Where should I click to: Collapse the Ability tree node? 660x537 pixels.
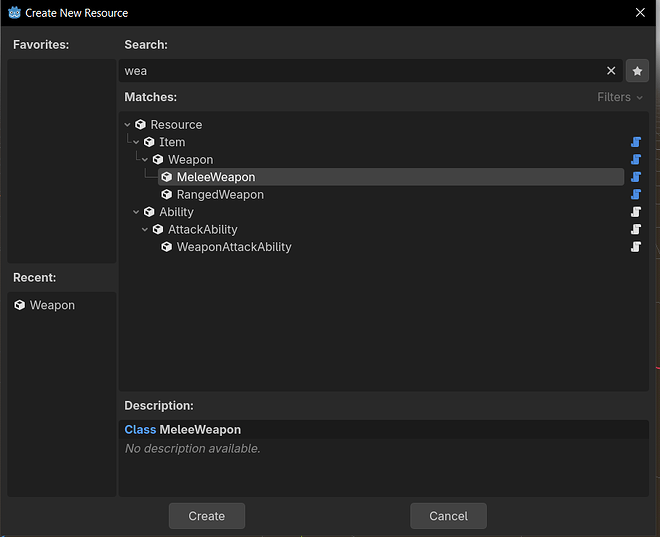coord(136,212)
